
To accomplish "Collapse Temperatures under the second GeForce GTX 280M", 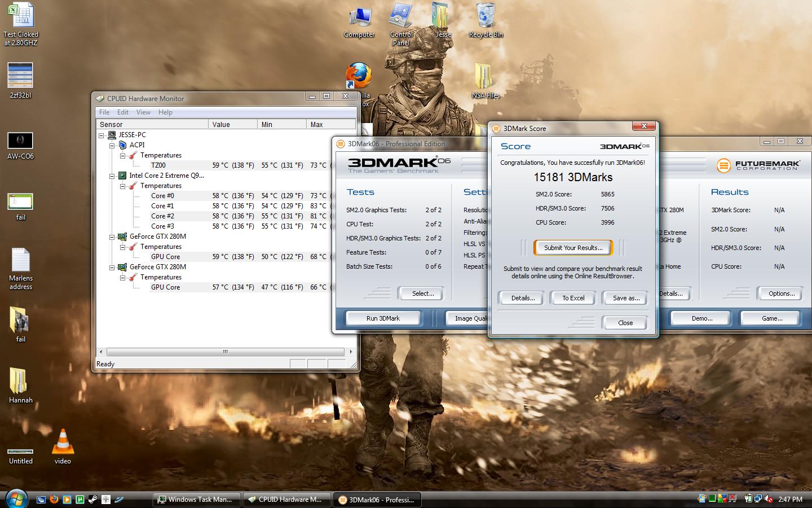I will 123,277.
